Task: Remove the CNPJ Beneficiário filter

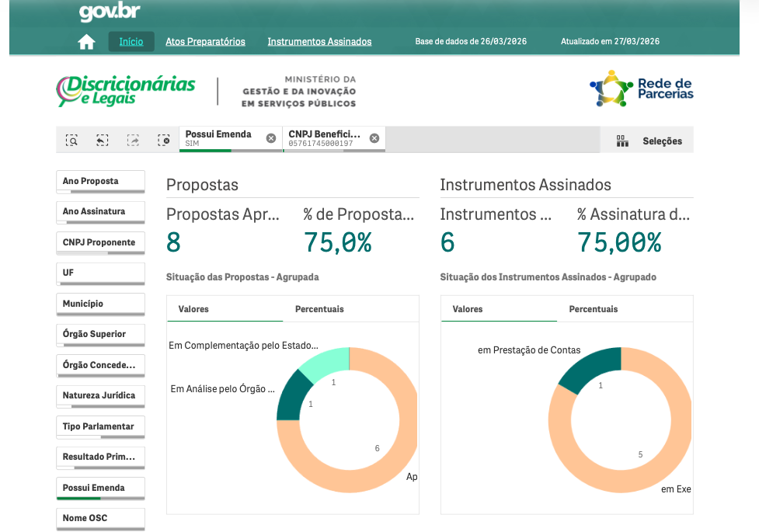Action: [374, 138]
